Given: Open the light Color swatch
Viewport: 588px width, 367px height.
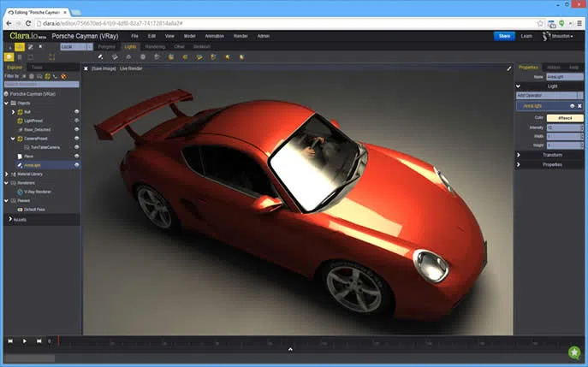Looking at the screenshot, I should coord(565,116).
